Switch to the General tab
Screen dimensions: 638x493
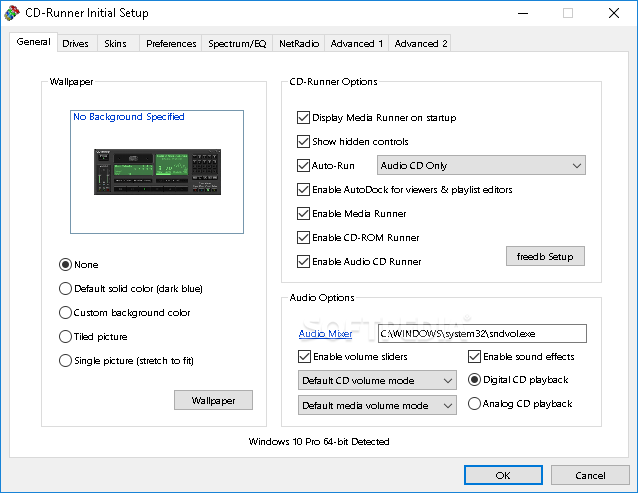point(33,42)
